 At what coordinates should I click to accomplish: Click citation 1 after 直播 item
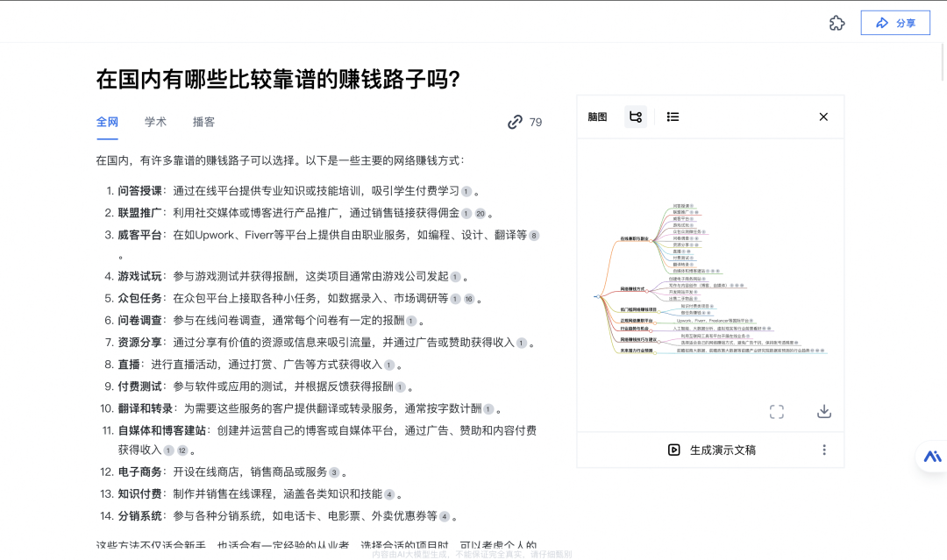click(389, 365)
